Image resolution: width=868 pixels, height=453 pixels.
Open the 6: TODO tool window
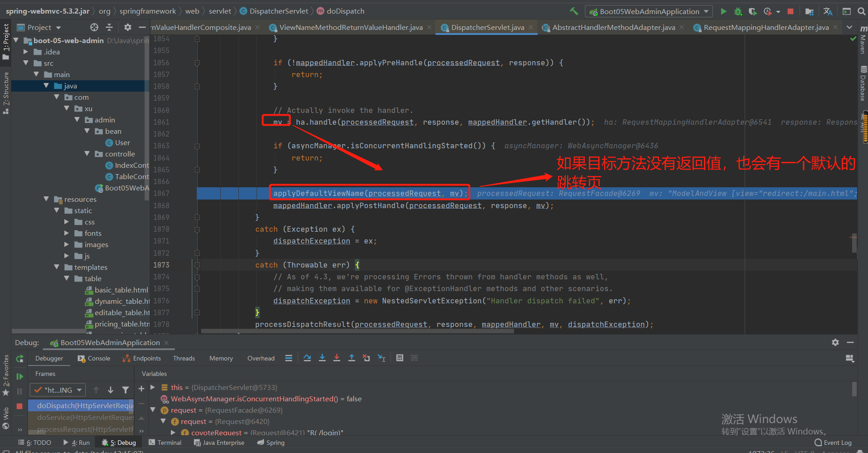tap(34, 443)
